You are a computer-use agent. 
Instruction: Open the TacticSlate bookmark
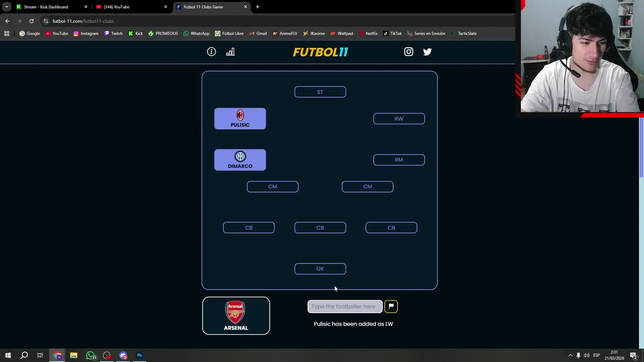tap(463, 34)
